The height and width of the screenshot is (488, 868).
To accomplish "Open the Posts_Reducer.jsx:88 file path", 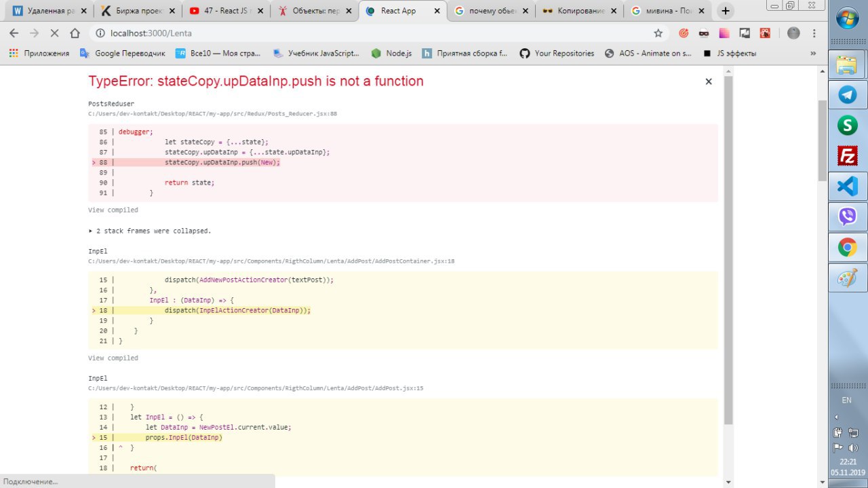I will tap(212, 114).
